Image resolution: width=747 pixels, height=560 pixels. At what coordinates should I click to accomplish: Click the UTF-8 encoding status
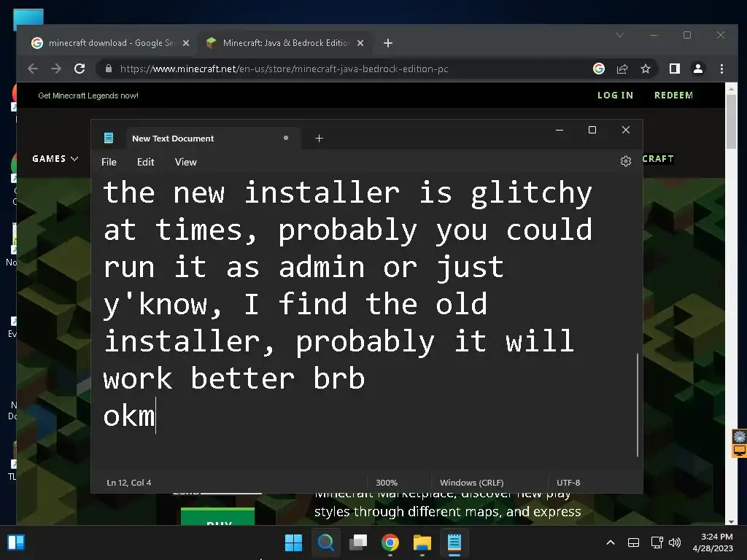[x=568, y=483]
